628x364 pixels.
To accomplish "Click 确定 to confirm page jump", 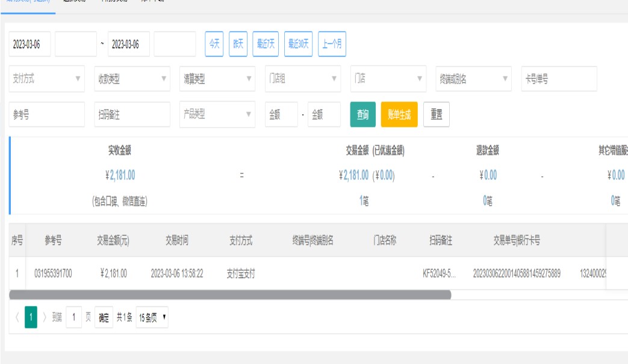I will pyautogui.click(x=104, y=318).
